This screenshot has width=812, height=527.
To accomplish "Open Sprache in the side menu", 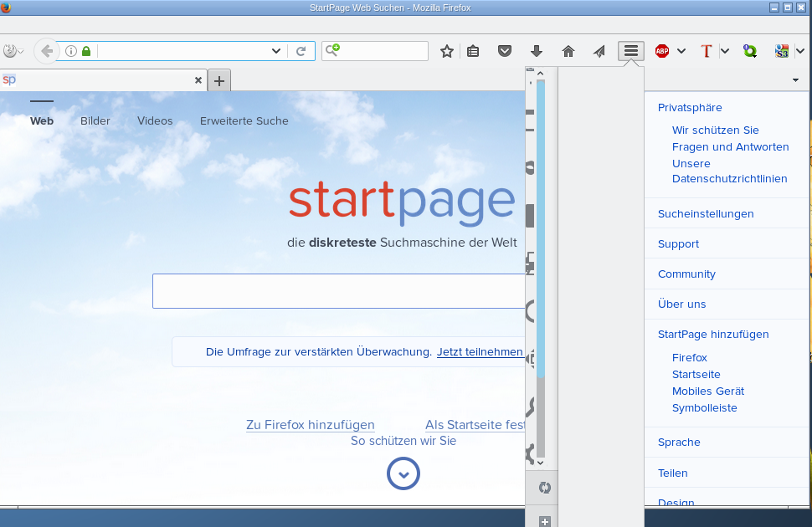I will click(x=679, y=443).
